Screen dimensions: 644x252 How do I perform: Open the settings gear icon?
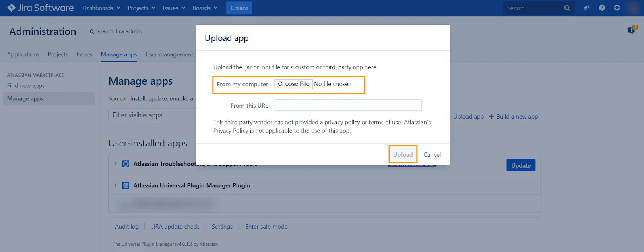pyautogui.click(x=617, y=8)
